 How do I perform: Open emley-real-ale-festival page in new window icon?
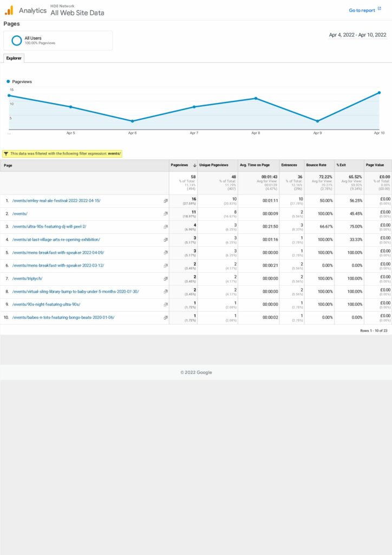166,201
